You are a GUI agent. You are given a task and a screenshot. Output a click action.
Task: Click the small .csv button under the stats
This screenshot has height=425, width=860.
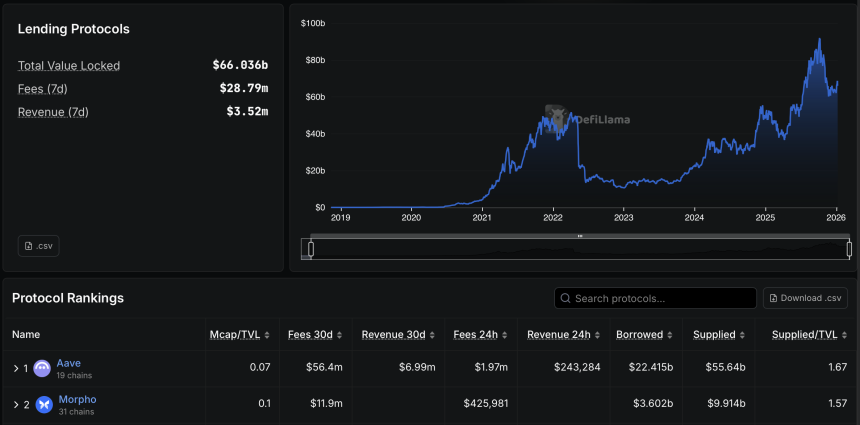pos(38,246)
